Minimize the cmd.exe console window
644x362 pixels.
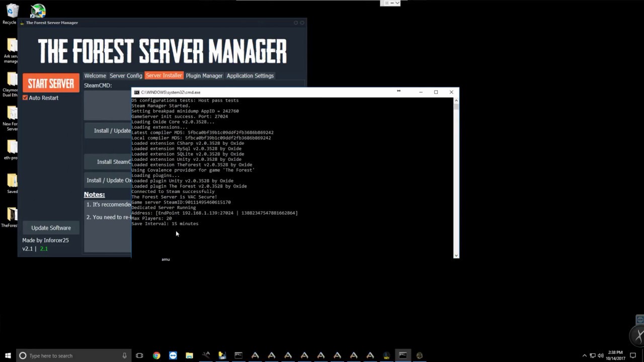click(x=421, y=92)
